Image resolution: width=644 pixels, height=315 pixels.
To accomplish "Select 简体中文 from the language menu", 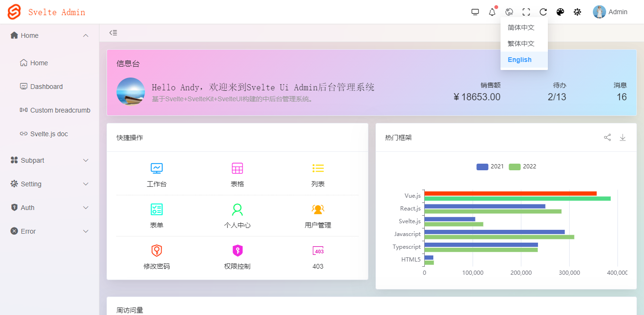I will click(521, 27).
